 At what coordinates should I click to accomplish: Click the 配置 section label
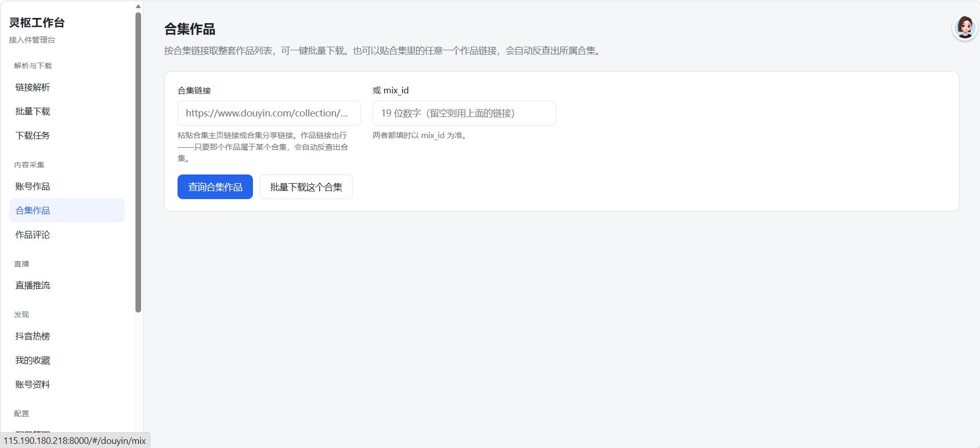coord(22,414)
